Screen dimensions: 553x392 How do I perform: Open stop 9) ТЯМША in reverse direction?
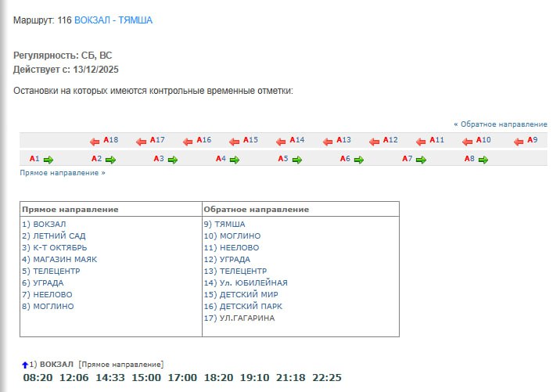coord(224,224)
